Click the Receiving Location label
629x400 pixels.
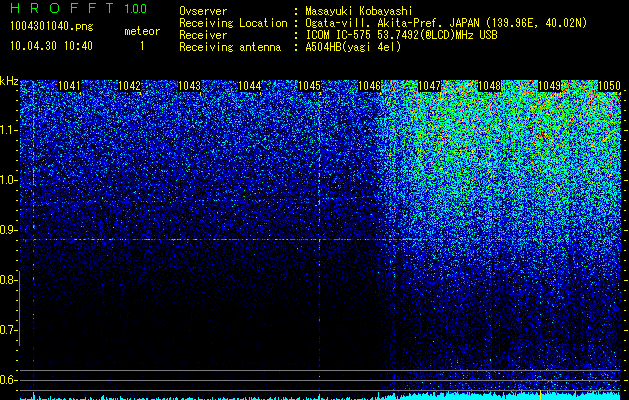(233, 23)
